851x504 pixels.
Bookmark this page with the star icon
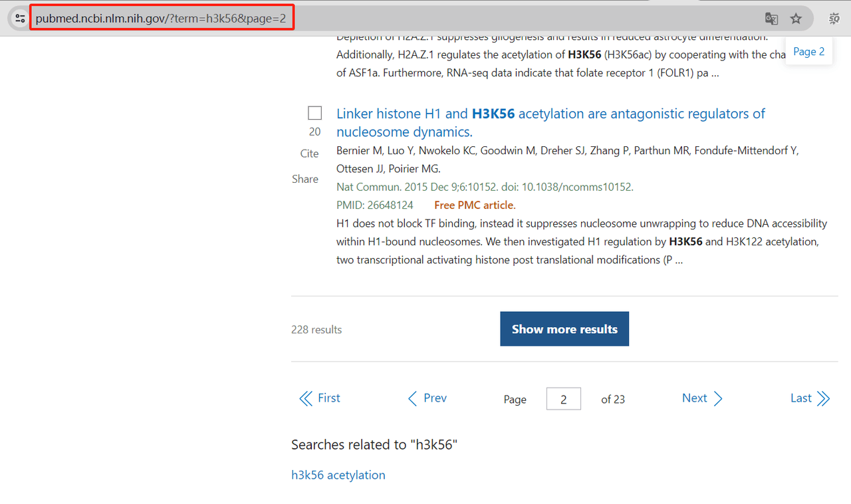(796, 19)
